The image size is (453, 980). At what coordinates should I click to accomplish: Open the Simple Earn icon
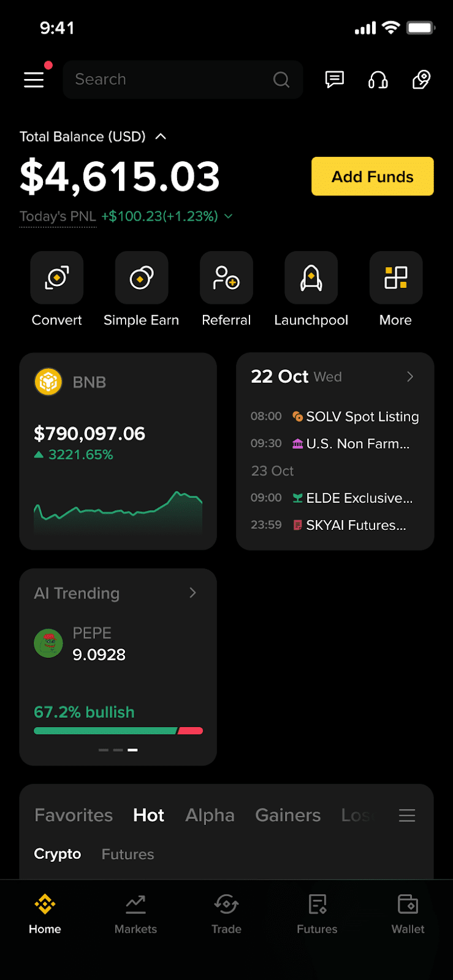pos(142,277)
